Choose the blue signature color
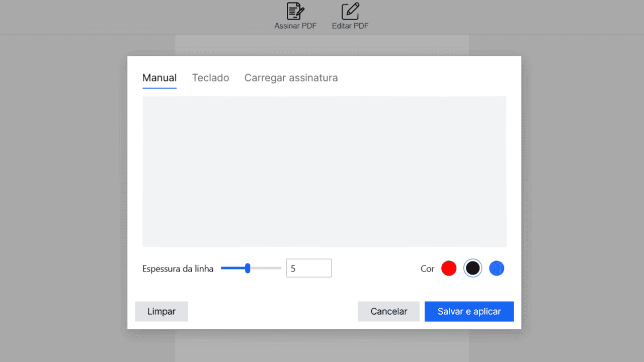Screen dimensions: 644x362 pyautogui.click(x=497, y=268)
